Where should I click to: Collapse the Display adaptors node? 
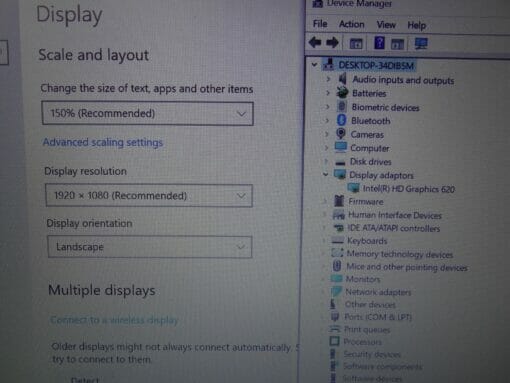(x=326, y=174)
